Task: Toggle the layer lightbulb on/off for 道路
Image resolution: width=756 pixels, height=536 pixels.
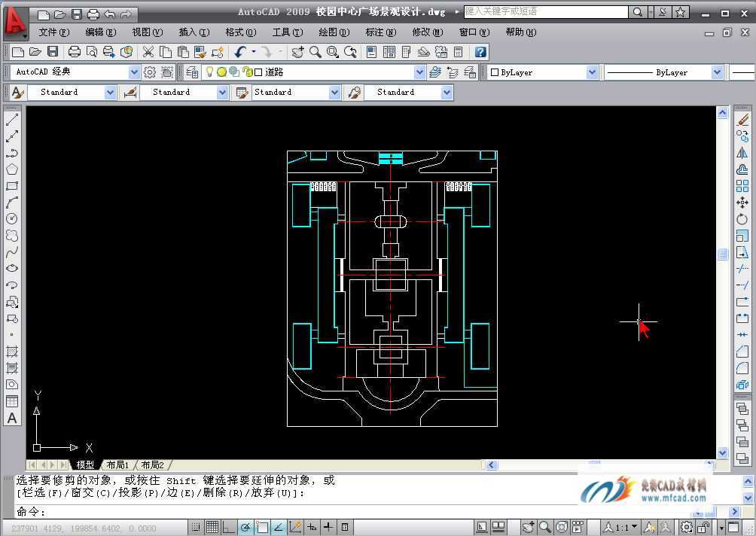Action: [x=209, y=72]
